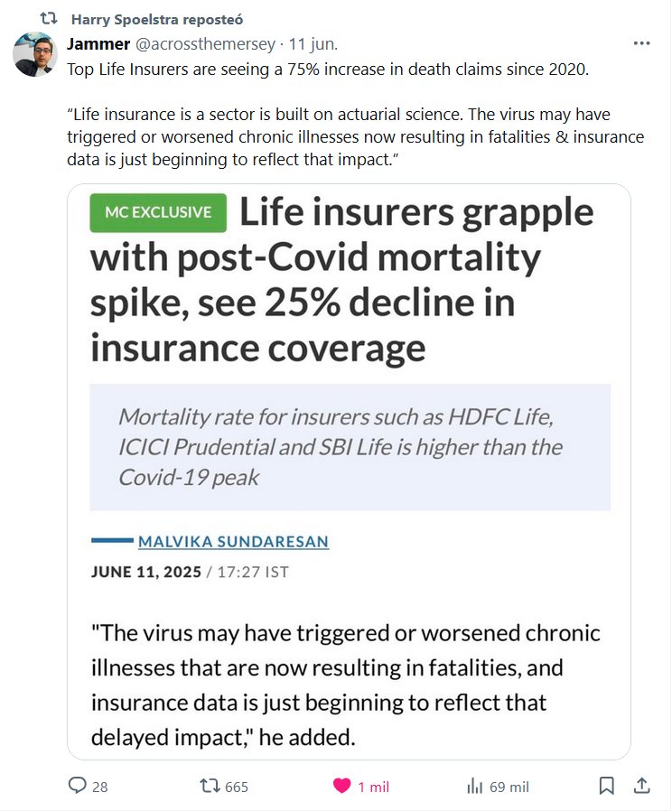The image size is (672, 811).
Task: Bookmark this post
Action: point(607,787)
